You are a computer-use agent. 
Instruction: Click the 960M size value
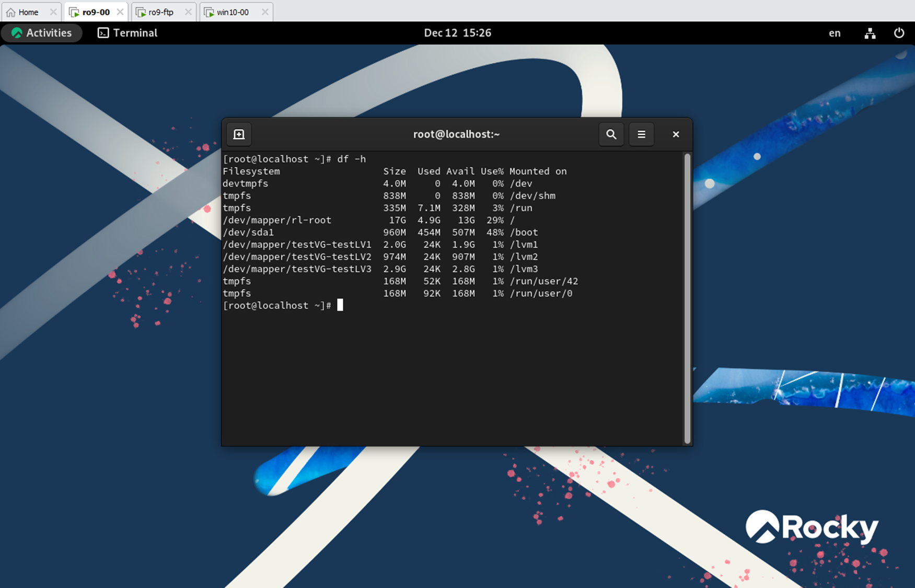pyautogui.click(x=395, y=232)
